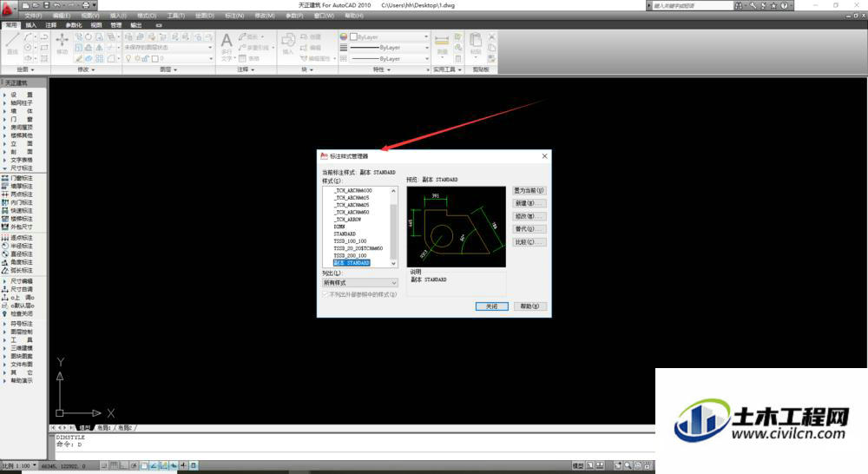Click the AutoCAD application menu logo
The width and height of the screenshot is (868, 474).
tap(8, 9)
